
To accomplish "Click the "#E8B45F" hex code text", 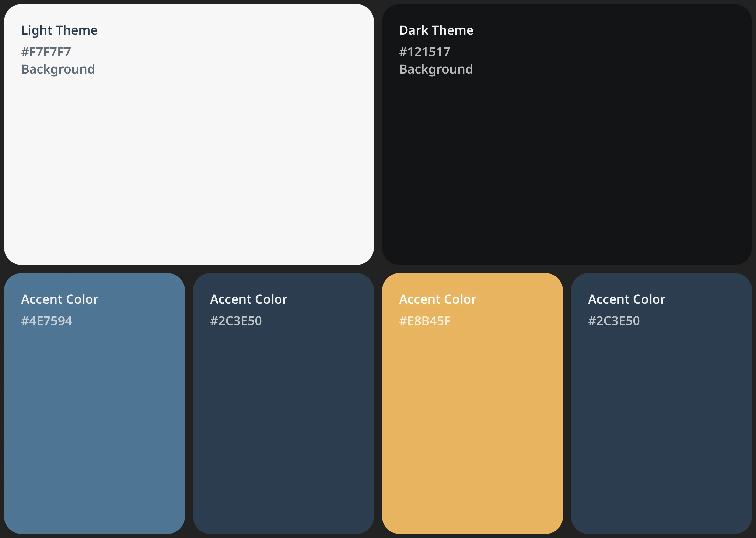I will tap(425, 321).
